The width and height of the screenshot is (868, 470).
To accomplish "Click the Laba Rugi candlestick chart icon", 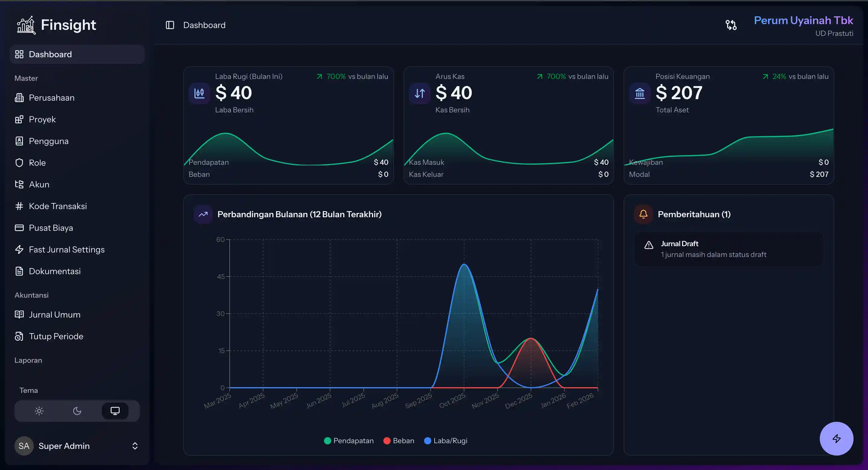I will pos(200,93).
